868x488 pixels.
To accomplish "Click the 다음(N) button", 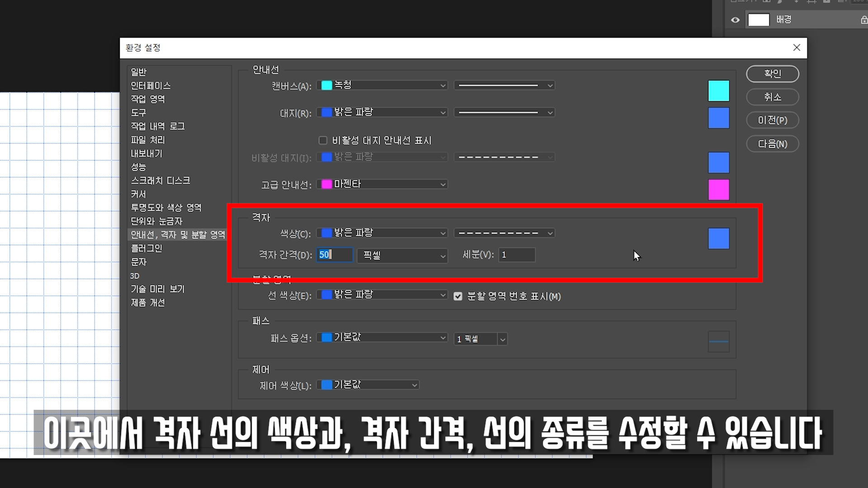I will pyautogui.click(x=772, y=144).
